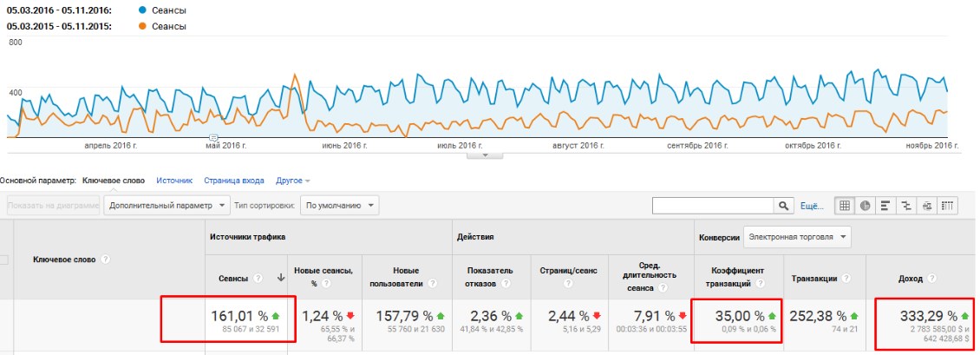The image size is (980, 355).
Task: Click the orange Сеансы 2015 legend dot
Action: tap(143, 26)
